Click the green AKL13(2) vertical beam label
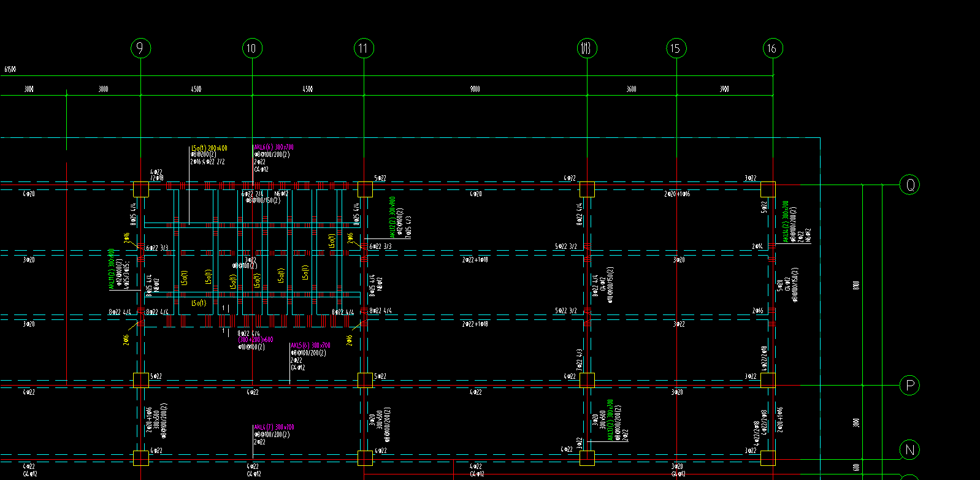Viewport: 980px width, 480px height. (x=610, y=421)
